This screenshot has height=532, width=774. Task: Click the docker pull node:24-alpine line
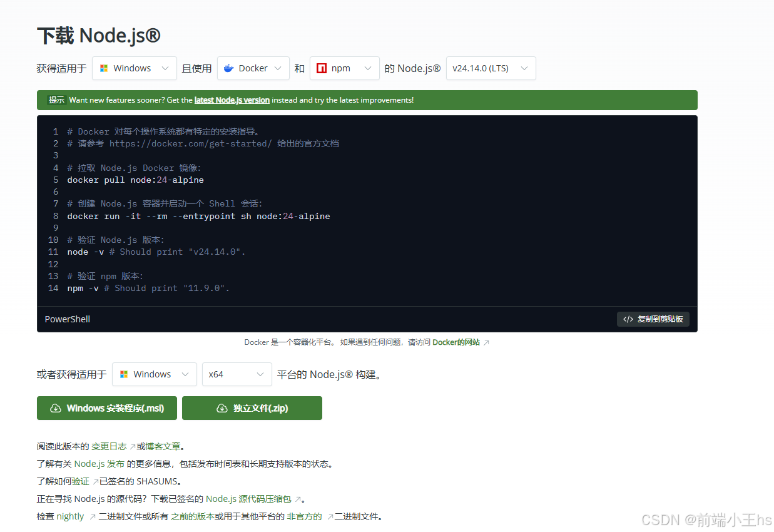136,180
